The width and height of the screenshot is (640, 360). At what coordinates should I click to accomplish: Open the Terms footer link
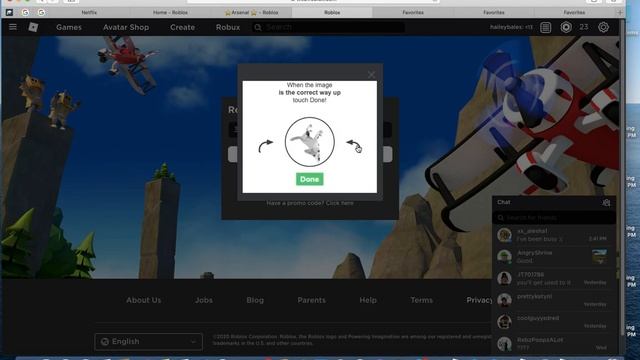click(x=422, y=300)
